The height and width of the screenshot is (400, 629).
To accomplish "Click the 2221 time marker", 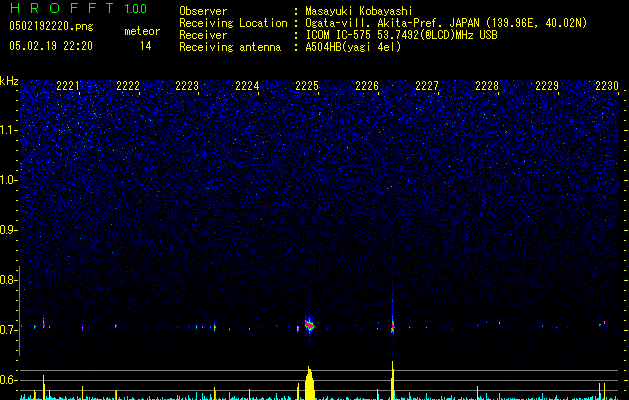I will tap(68, 86).
